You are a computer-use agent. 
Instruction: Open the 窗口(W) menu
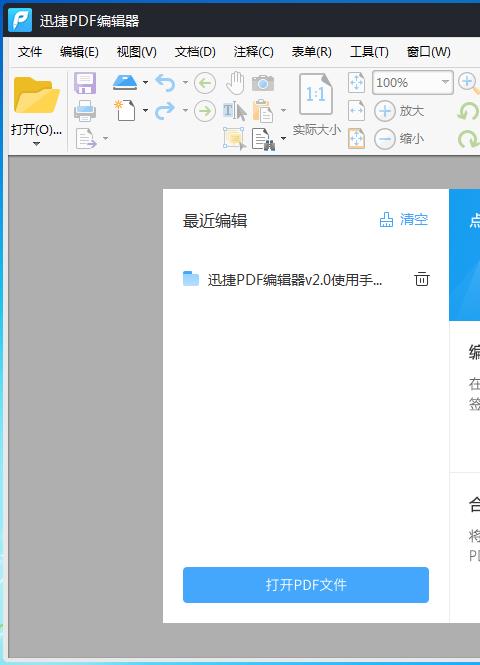(x=428, y=52)
